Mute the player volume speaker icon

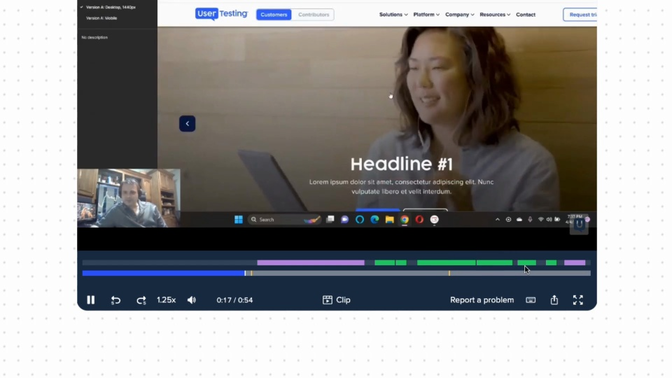(192, 300)
